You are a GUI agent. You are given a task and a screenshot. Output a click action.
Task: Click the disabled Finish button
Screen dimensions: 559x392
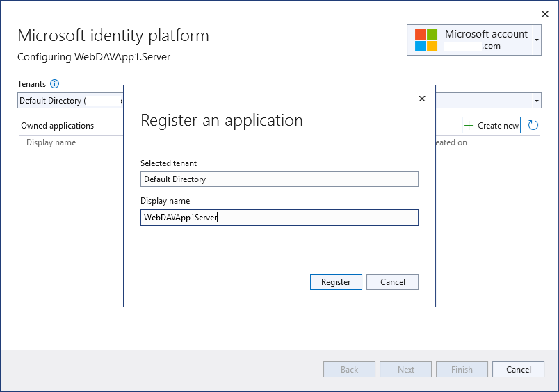(462, 370)
